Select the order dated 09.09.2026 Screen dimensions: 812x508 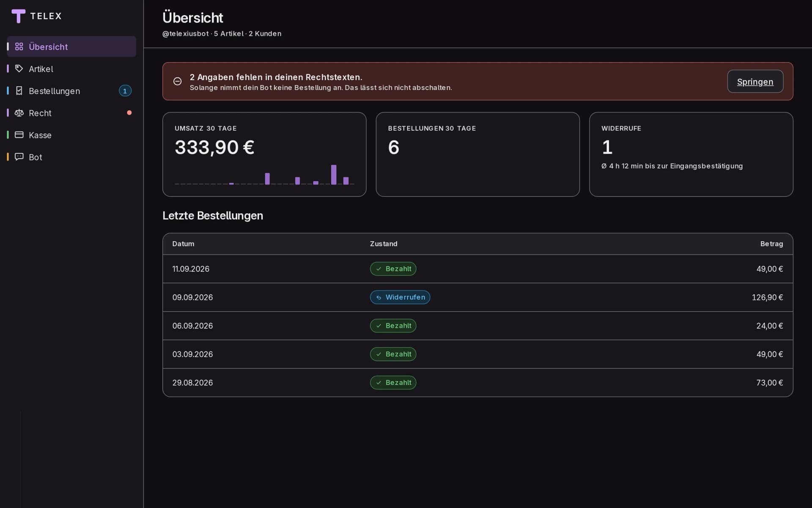click(477, 297)
